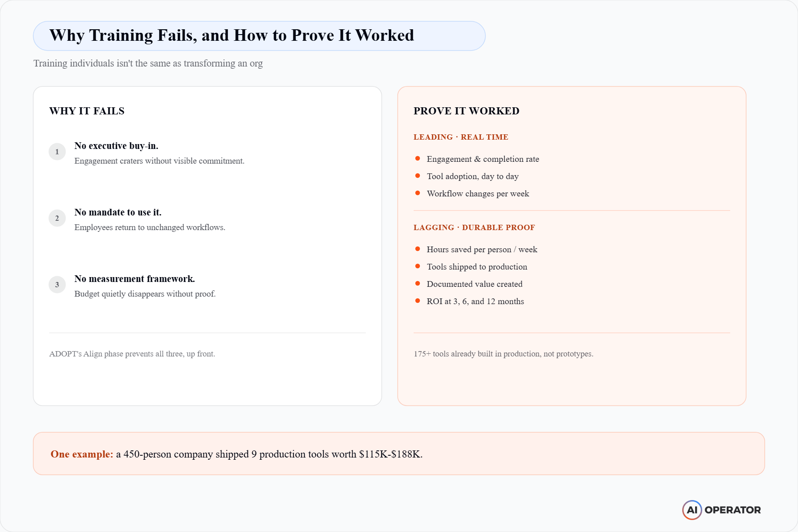This screenshot has width=798, height=532.
Task: Select the 'LEADING · REAL TIME' section label
Action: 461,137
